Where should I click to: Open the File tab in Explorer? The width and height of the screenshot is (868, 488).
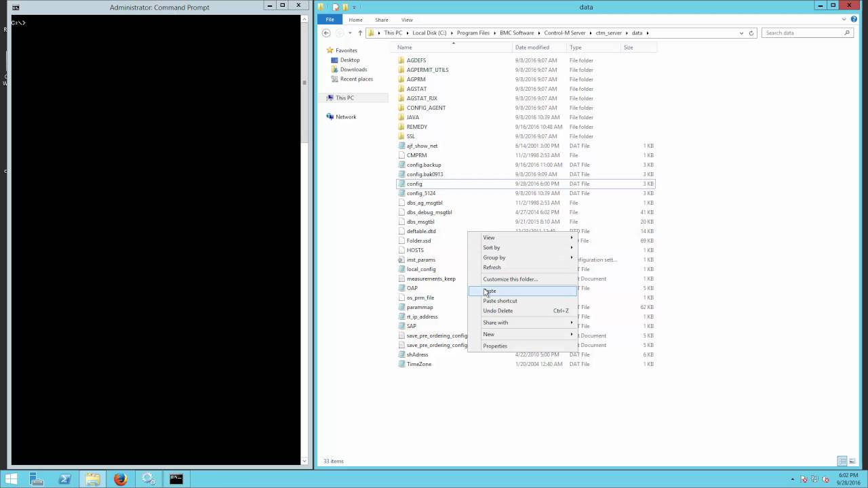[330, 20]
